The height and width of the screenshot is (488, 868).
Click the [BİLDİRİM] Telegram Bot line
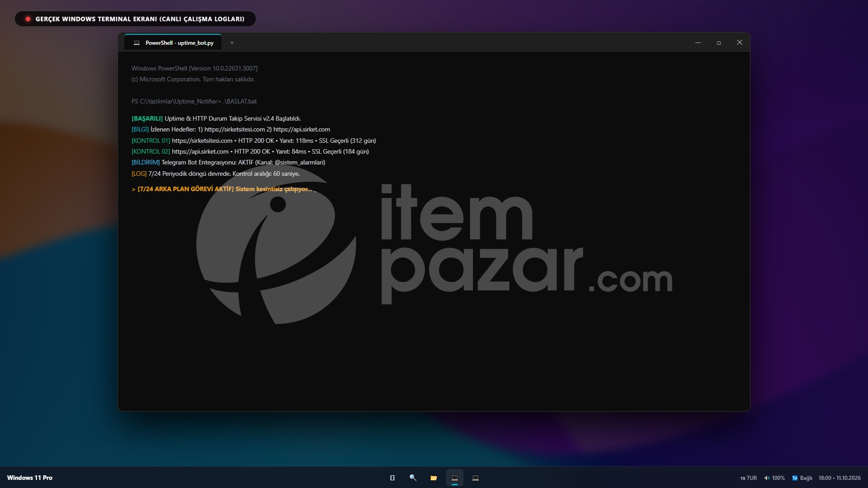pos(228,162)
